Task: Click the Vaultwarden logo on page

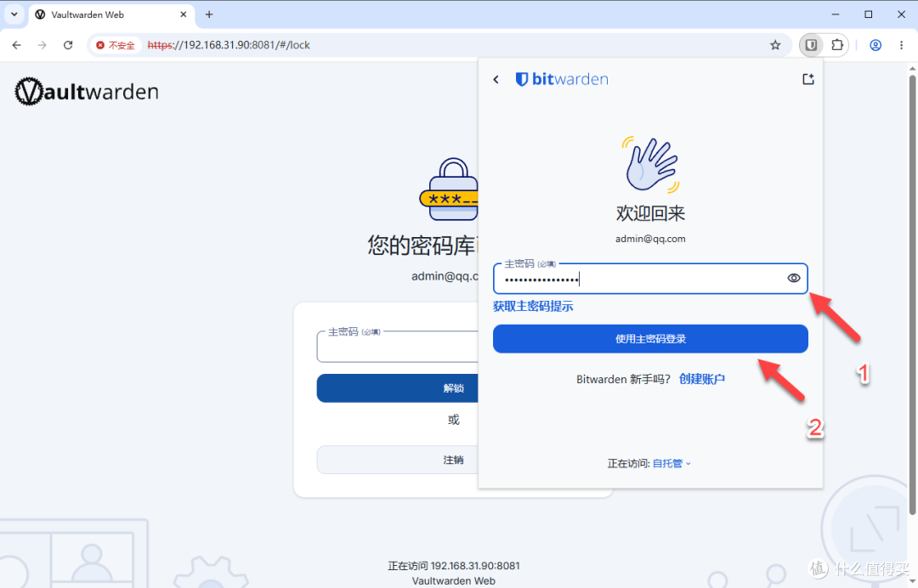Action: tap(87, 92)
